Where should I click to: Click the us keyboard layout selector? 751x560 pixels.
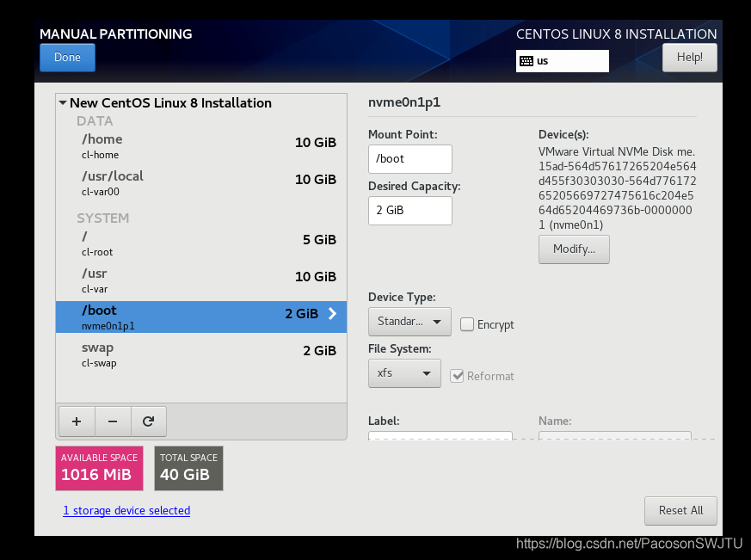coord(563,61)
